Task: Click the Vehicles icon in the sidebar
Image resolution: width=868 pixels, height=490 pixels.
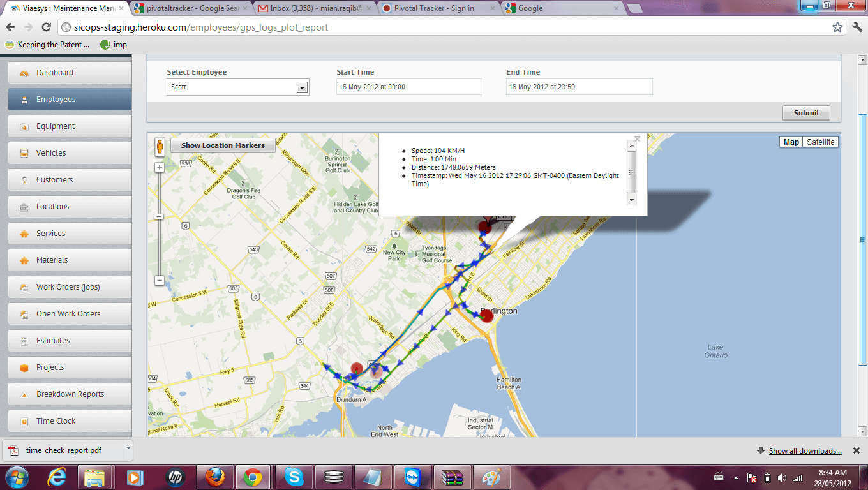Action: [x=24, y=153]
